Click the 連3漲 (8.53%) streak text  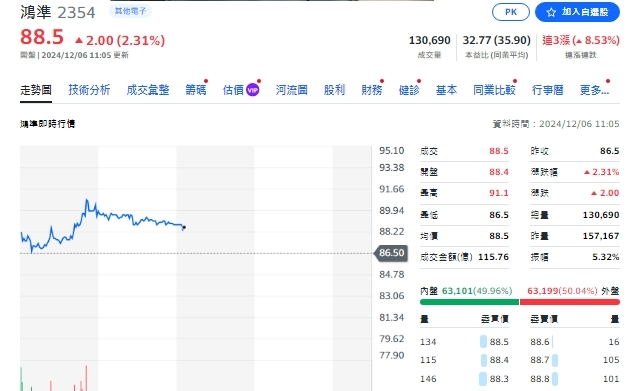pos(581,40)
